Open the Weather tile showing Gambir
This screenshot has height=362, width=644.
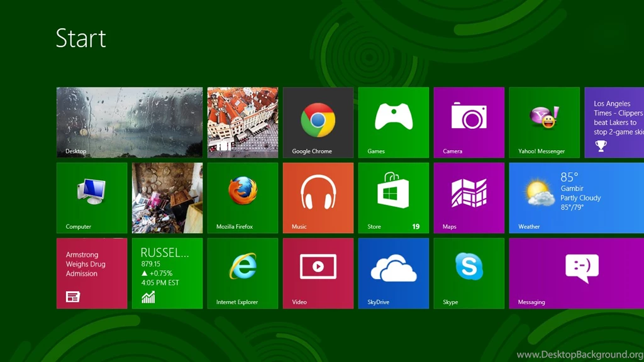577,198
